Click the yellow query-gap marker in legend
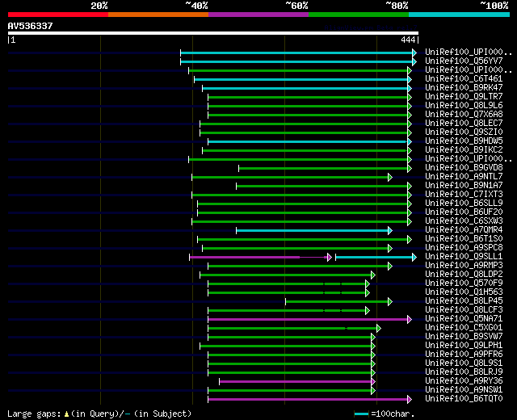 pyautogui.click(x=66, y=414)
